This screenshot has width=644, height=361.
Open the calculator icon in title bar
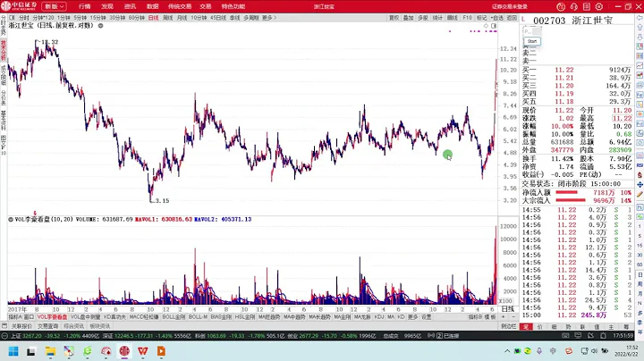click(x=587, y=6)
